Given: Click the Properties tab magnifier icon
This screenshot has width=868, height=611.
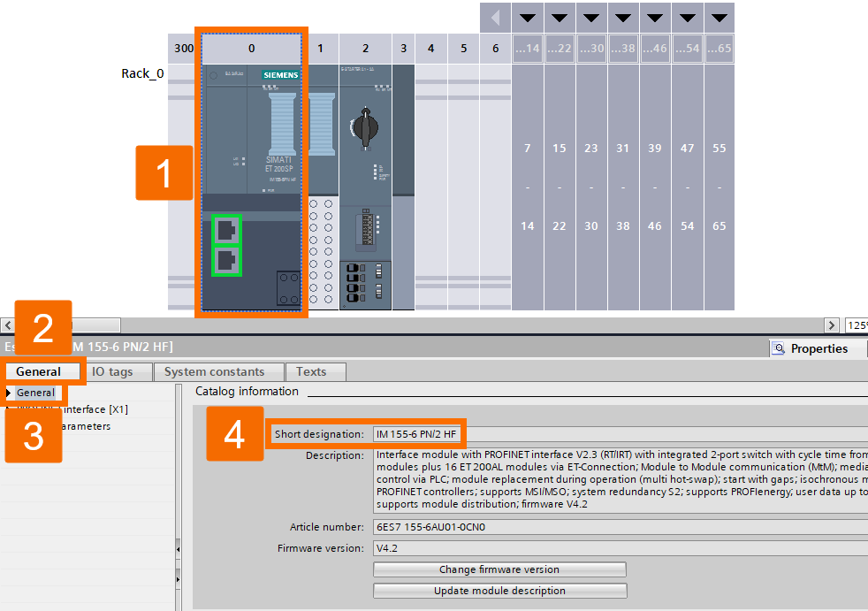Looking at the screenshot, I should click(x=779, y=348).
